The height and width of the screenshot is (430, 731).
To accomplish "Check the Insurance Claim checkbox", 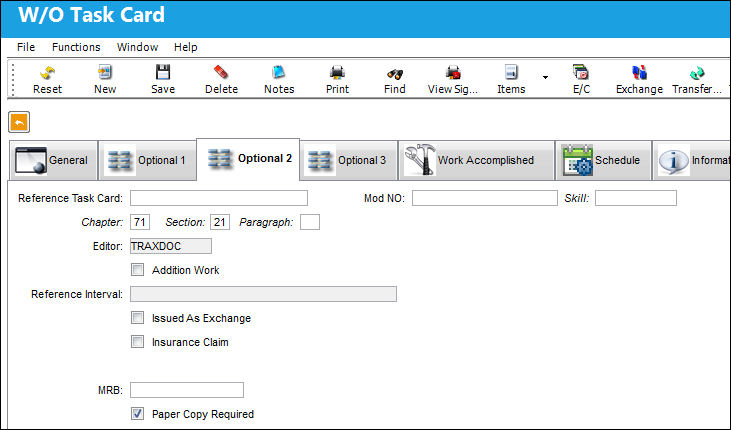I will pyautogui.click(x=138, y=342).
